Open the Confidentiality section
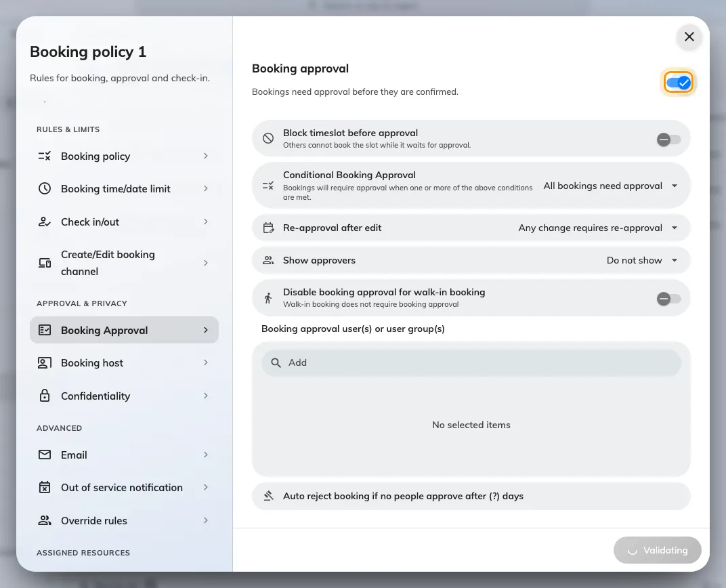The height and width of the screenshot is (588, 726). coord(124,396)
